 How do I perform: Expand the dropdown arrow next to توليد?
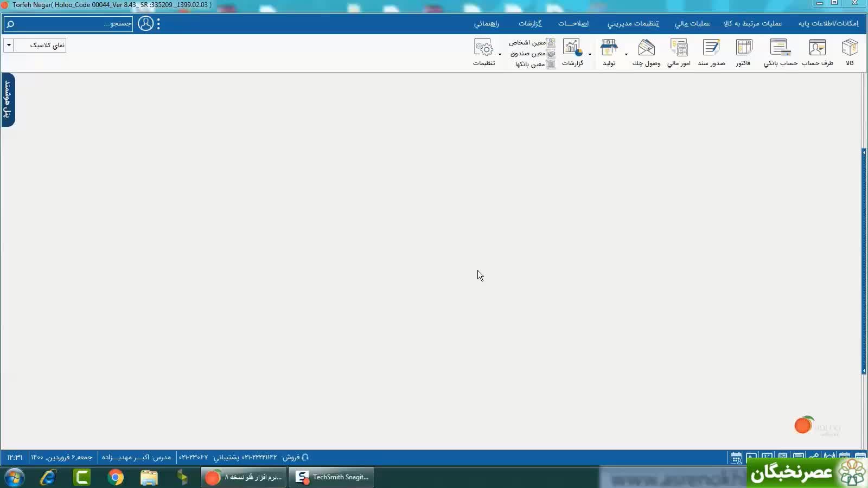(x=626, y=54)
